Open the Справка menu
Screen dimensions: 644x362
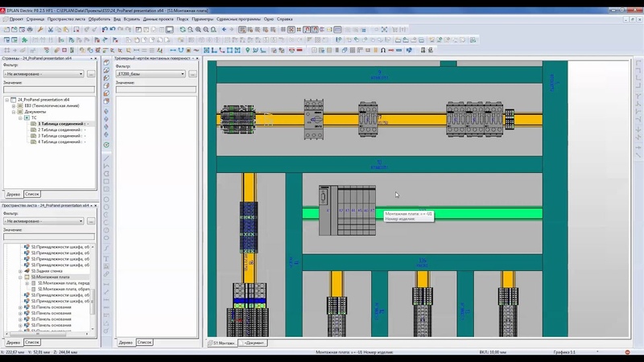tap(285, 19)
